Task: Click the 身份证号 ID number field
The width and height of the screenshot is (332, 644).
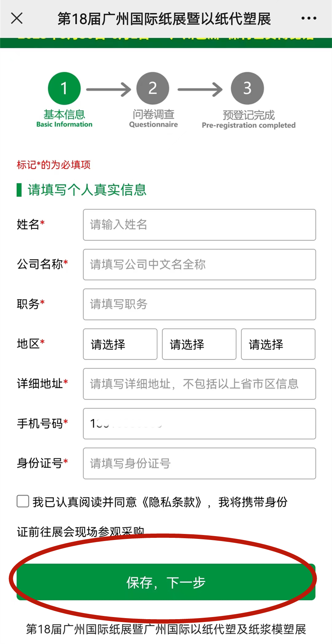Action: point(199,463)
